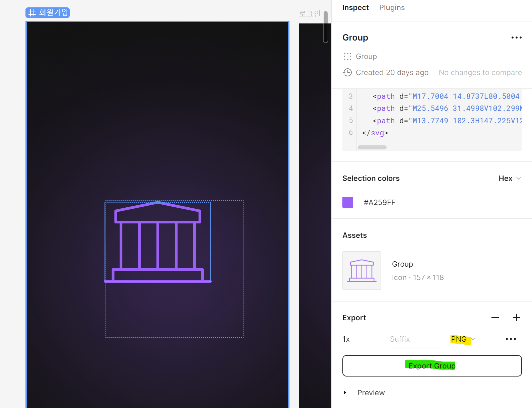Switch to the Plugins tab

click(x=392, y=7)
